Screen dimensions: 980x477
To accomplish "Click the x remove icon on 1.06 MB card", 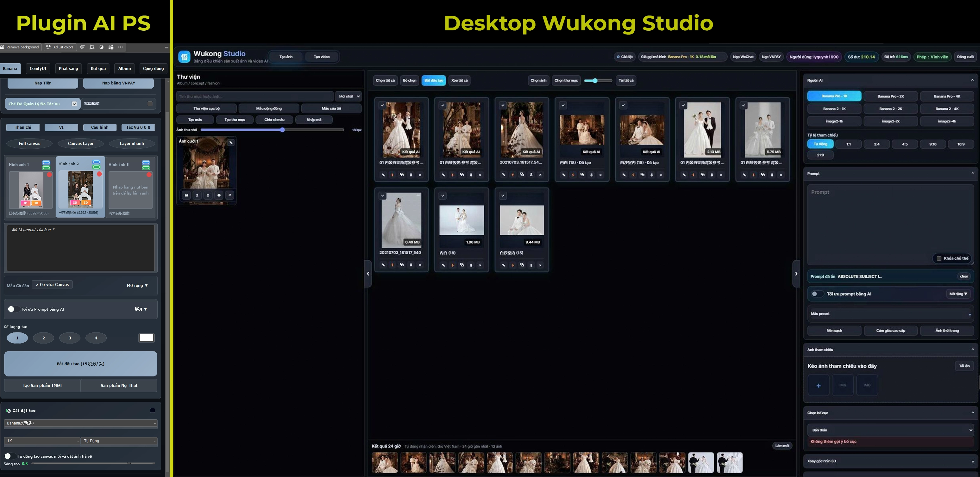I will (480, 265).
